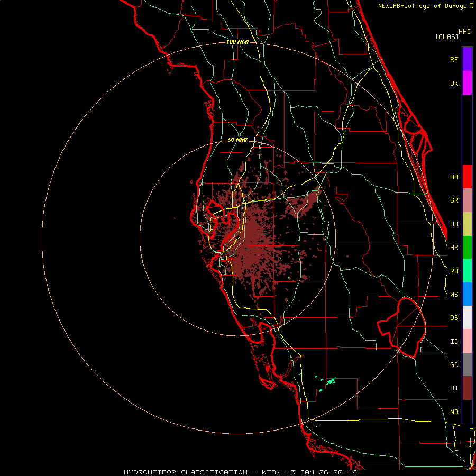Click the white DS legend swatch
Viewport: 476px width, 476px height.
[467, 317]
